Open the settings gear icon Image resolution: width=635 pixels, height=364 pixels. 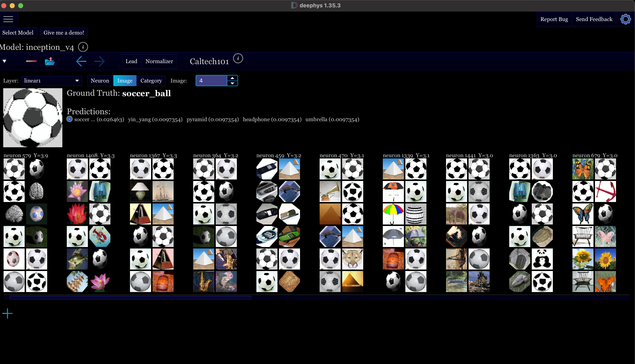(625, 19)
